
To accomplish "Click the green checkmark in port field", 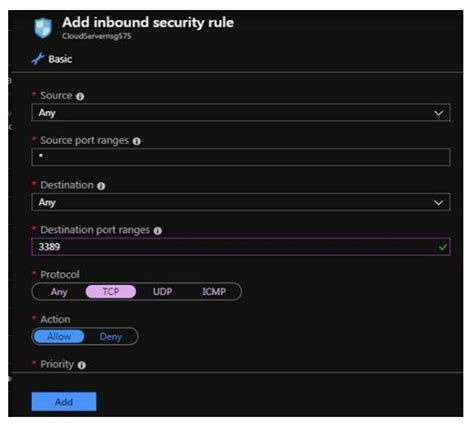I will pos(443,247).
